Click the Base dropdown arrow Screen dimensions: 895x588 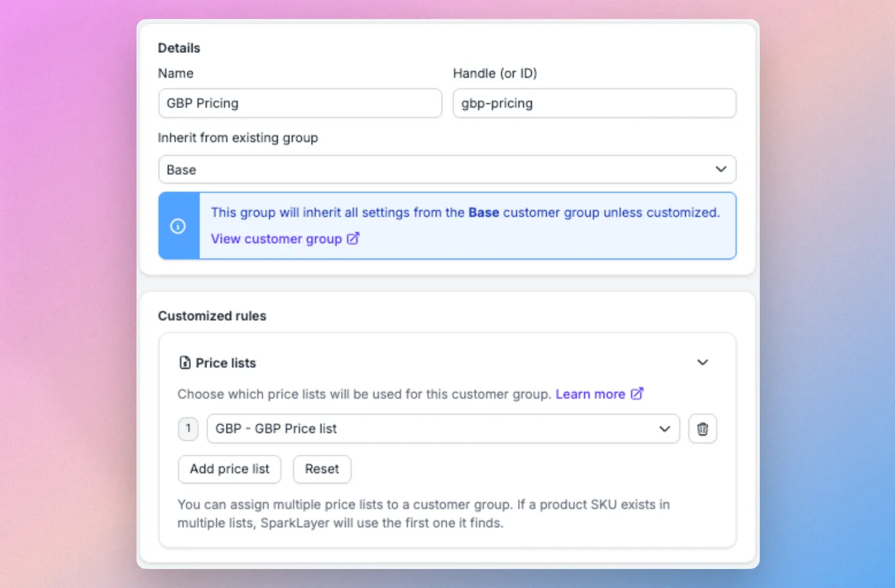tap(721, 169)
